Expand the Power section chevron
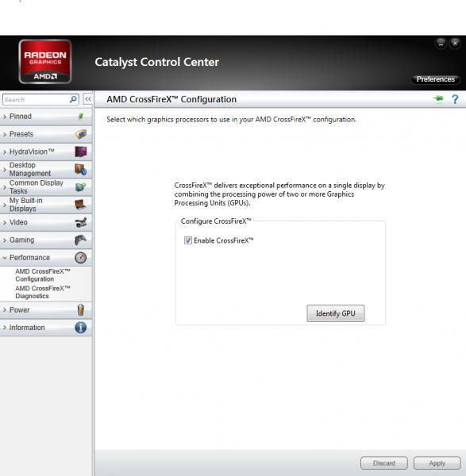466x476 pixels. coord(5,310)
